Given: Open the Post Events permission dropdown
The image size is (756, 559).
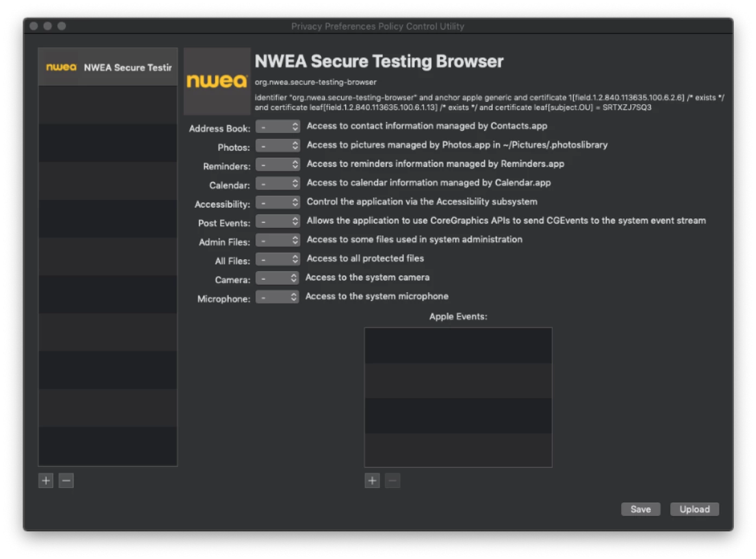Looking at the screenshot, I should 277,221.
